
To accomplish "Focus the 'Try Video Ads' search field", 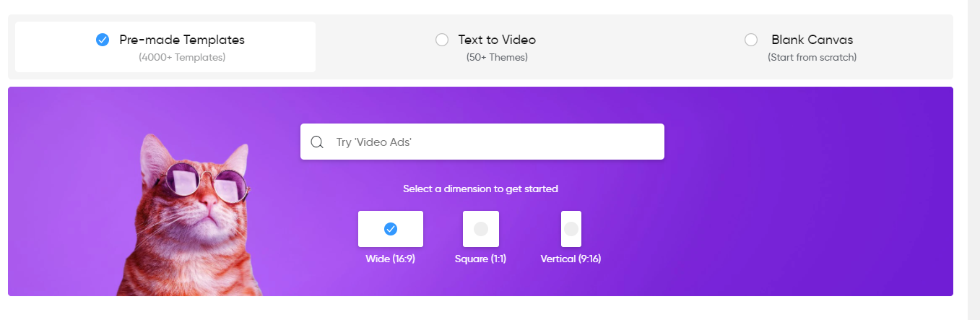I will coord(482,142).
